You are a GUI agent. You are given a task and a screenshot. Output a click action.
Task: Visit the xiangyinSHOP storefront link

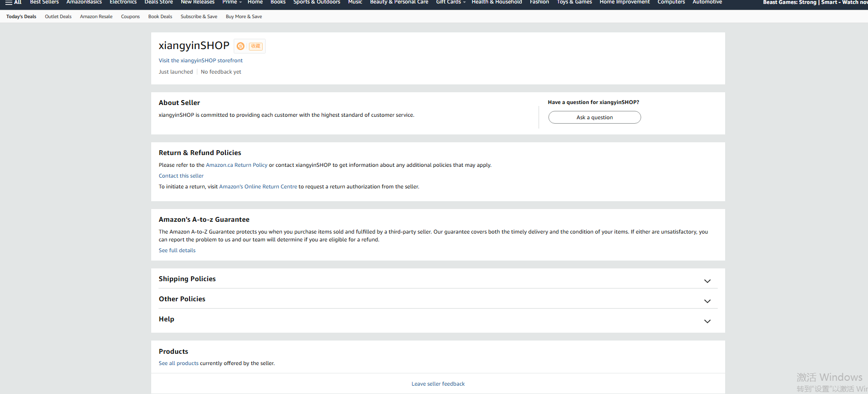201,61
